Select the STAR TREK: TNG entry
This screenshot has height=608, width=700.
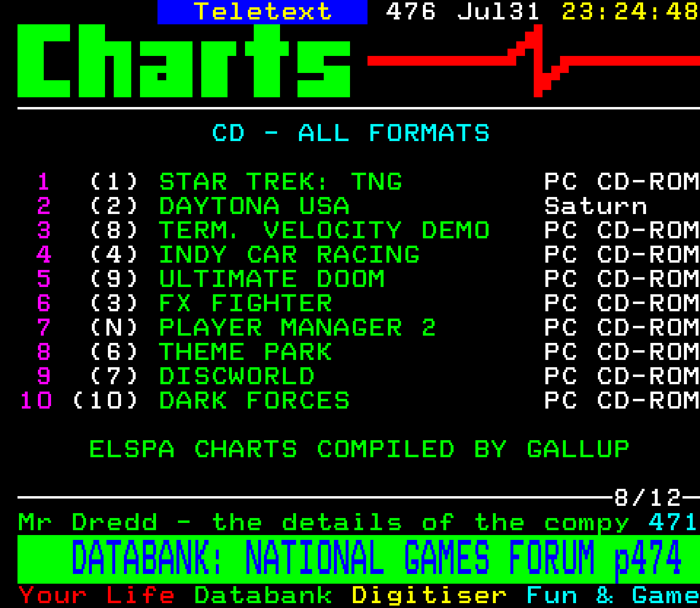(280, 181)
